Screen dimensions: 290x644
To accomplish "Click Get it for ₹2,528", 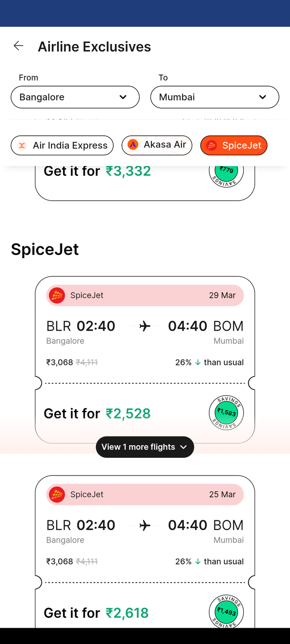I will [97, 413].
